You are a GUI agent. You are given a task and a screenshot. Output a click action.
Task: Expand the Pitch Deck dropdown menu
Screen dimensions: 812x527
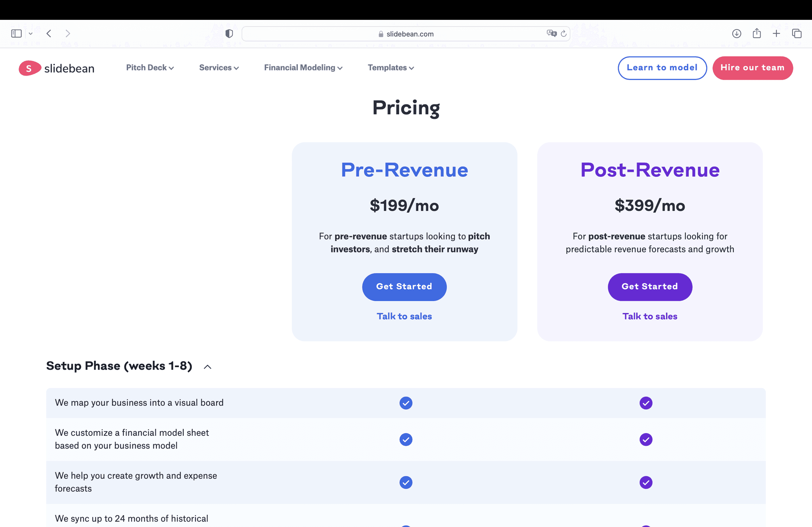[150, 68]
